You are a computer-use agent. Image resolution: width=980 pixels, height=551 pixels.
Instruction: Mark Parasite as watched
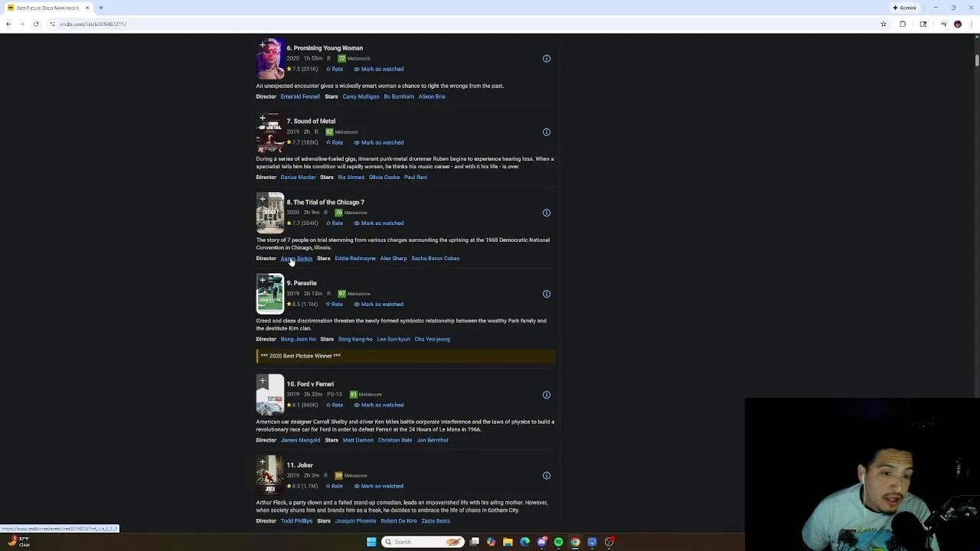pyautogui.click(x=379, y=305)
